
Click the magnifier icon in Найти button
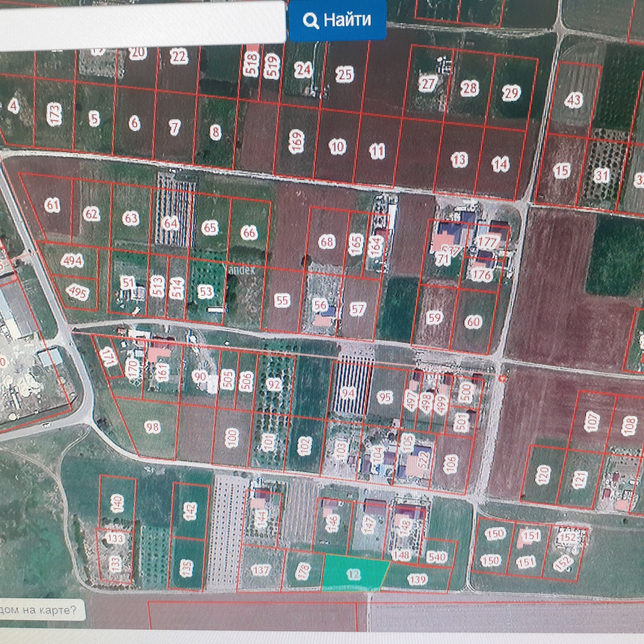[311, 21]
